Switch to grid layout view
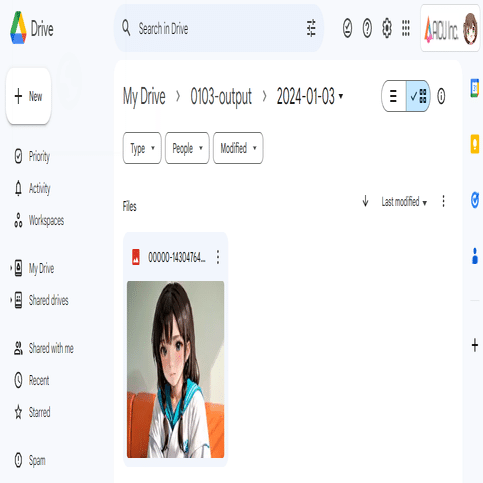The image size is (483, 483). coord(418,96)
